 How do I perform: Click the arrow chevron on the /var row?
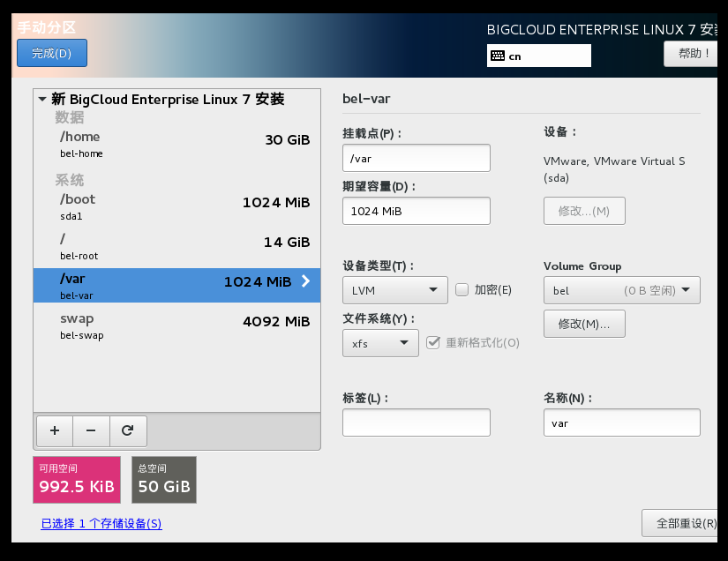click(305, 281)
